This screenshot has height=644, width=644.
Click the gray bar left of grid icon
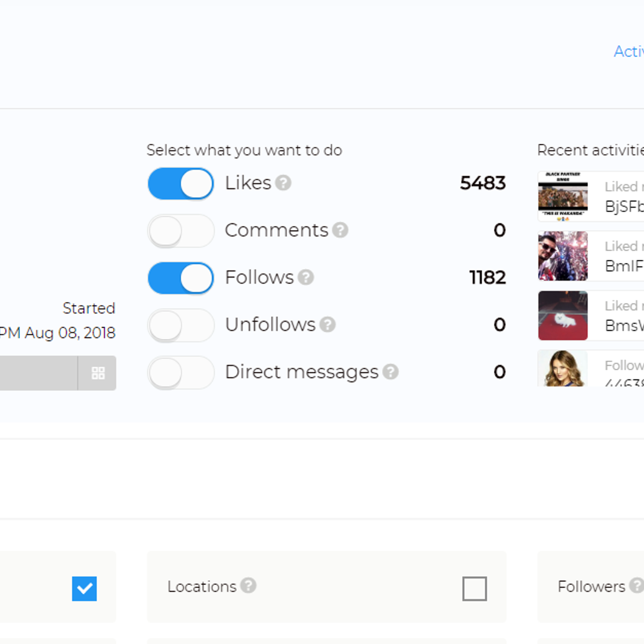[39, 373]
